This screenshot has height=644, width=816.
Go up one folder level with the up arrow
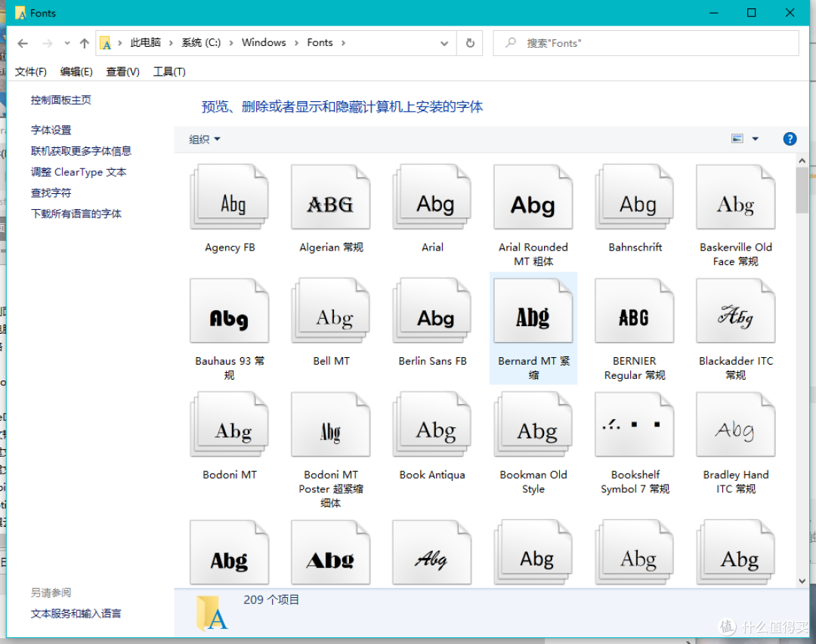(x=83, y=43)
